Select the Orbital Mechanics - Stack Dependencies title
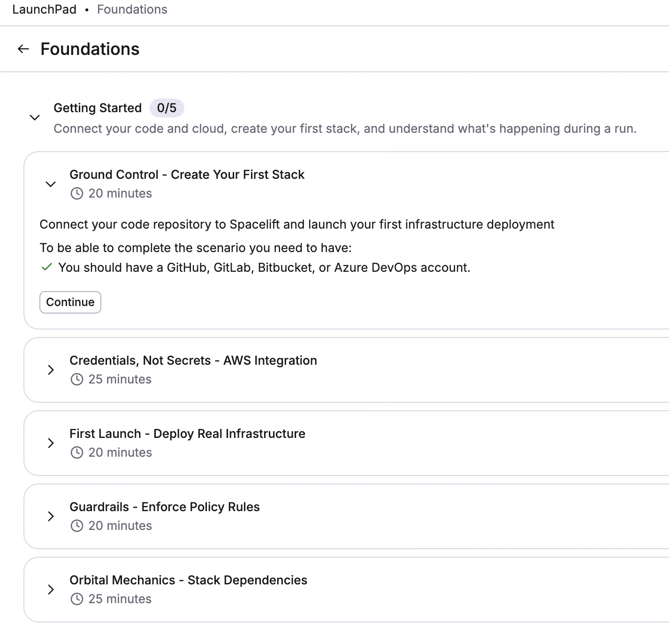669x644 pixels. (188, 580)
